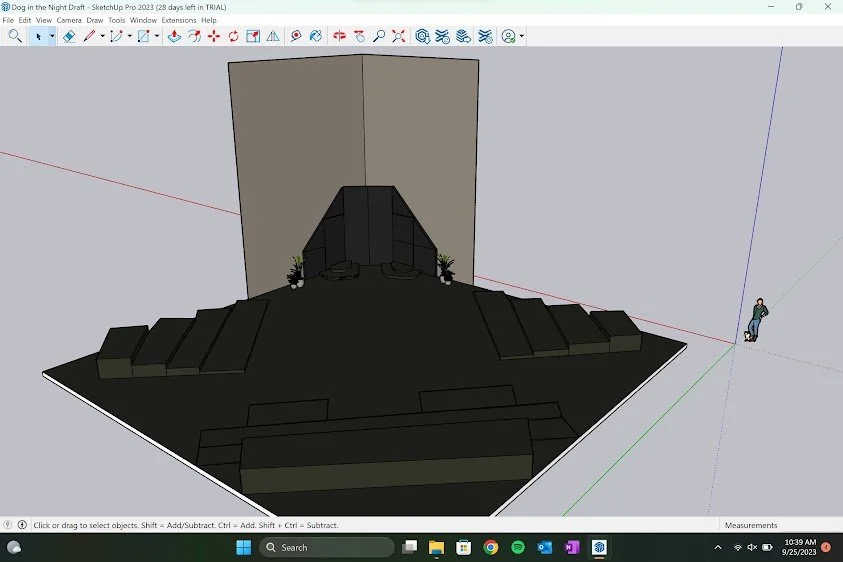Expand the account icon dropdown arrow
843x562 pixels.
[x=521, y=36]
